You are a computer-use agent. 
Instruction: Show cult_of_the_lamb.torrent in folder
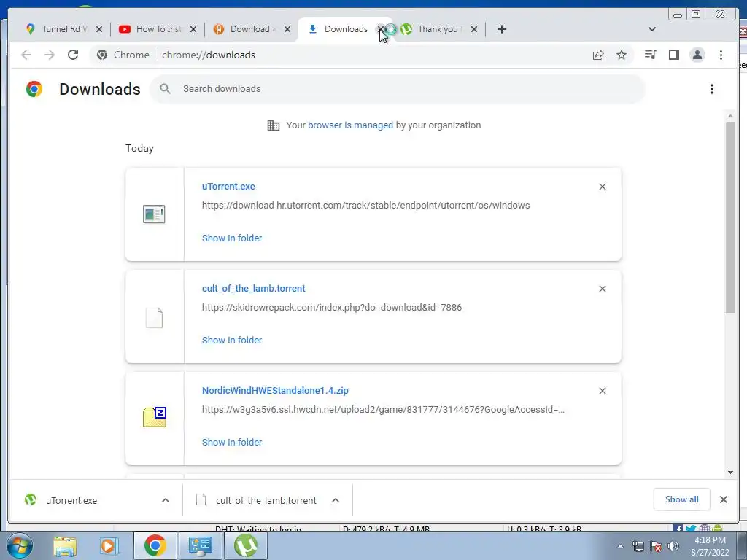232,340
